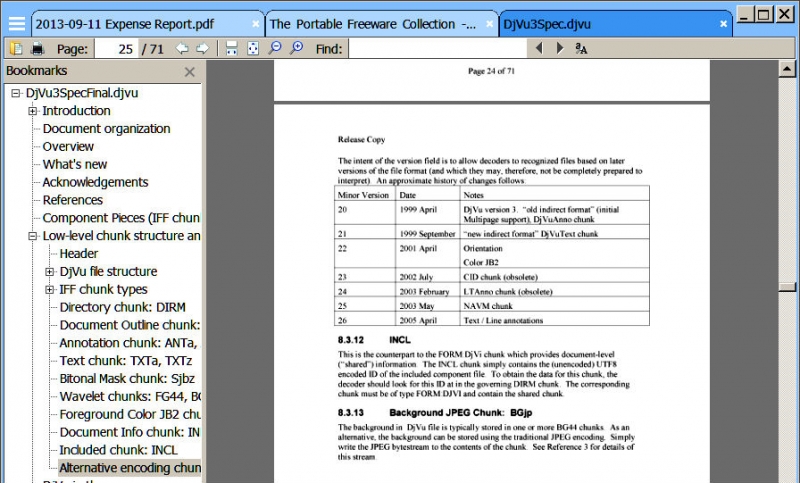Go to previous page arrow icon
The image size is (800, 483).
182,48
